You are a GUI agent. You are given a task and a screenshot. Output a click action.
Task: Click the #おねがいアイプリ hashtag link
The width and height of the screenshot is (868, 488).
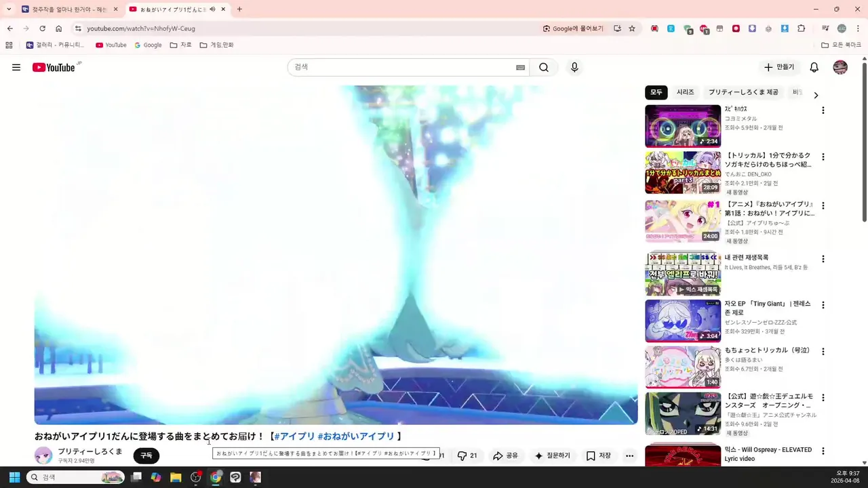(356, 436)
